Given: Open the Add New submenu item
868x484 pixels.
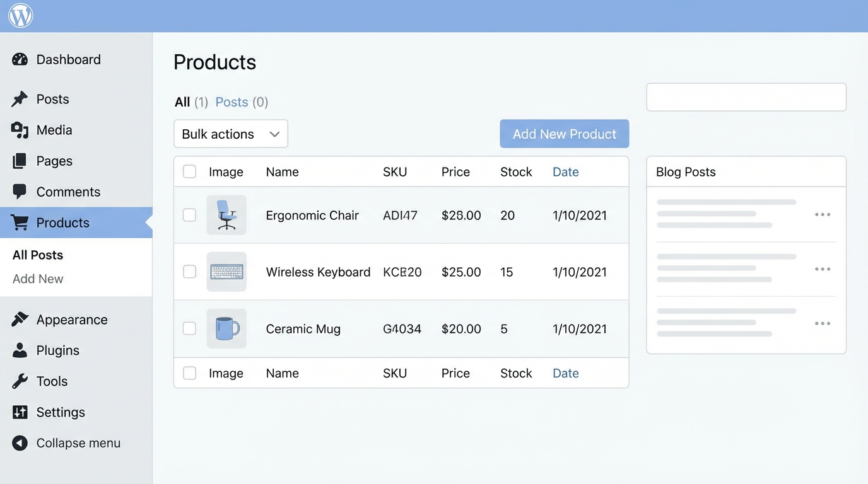Looking at the screenshot, I should click(38, 279).
